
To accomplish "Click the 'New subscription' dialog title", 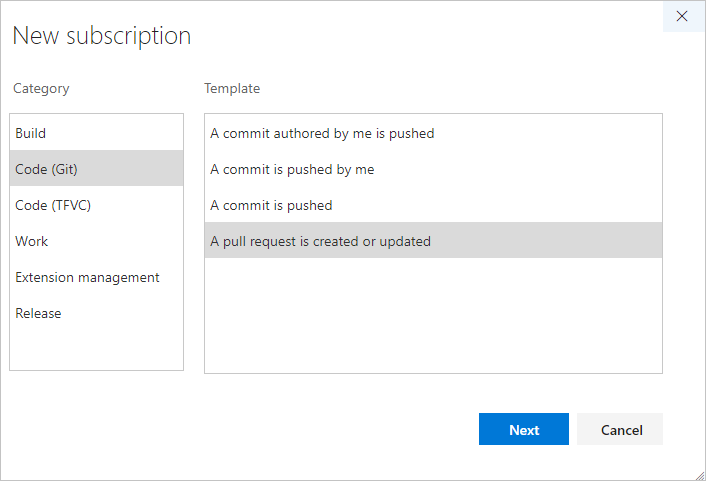I will (101, 36).
